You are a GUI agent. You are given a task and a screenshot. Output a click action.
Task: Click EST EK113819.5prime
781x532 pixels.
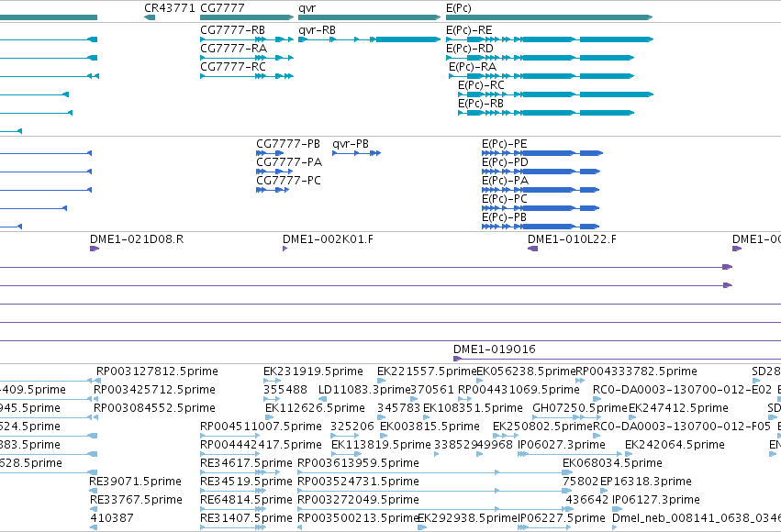(346, 454)
